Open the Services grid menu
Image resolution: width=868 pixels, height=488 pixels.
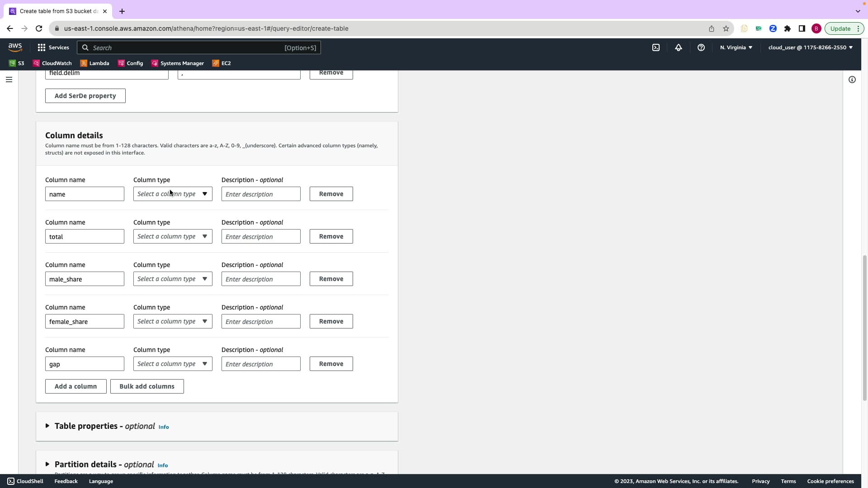(53, 47)
